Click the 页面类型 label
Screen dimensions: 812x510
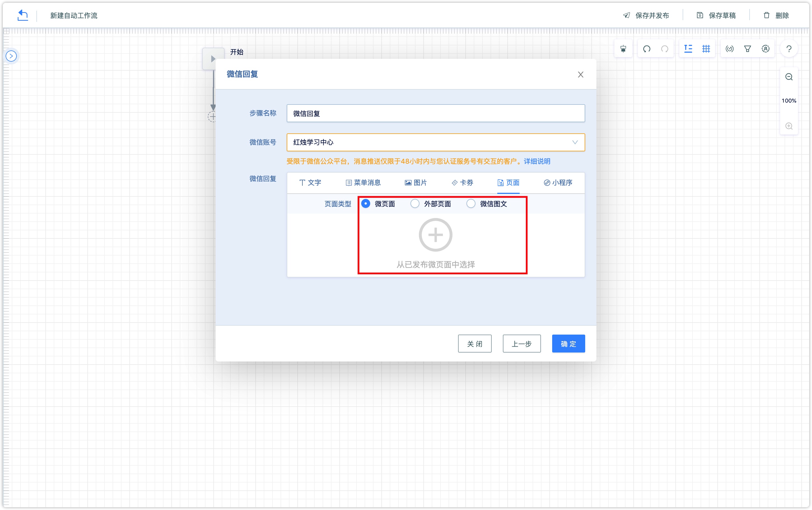(x=338, y=204)
